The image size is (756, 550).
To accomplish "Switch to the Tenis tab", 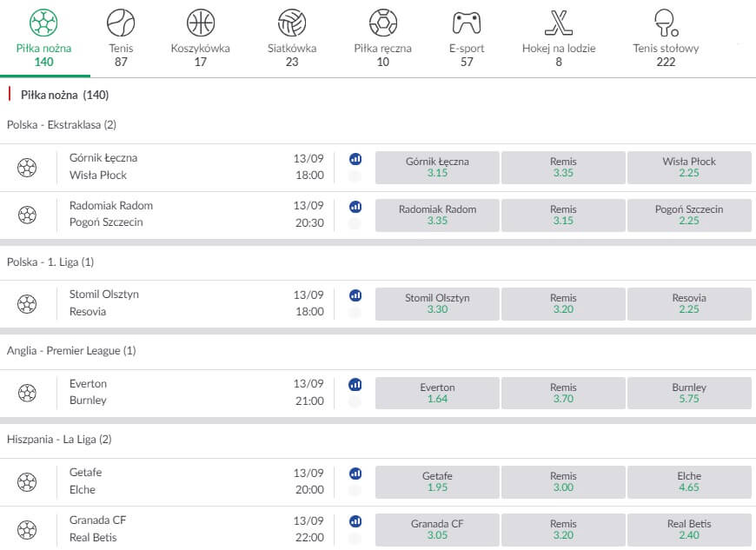I will click(x=121, y=38).
